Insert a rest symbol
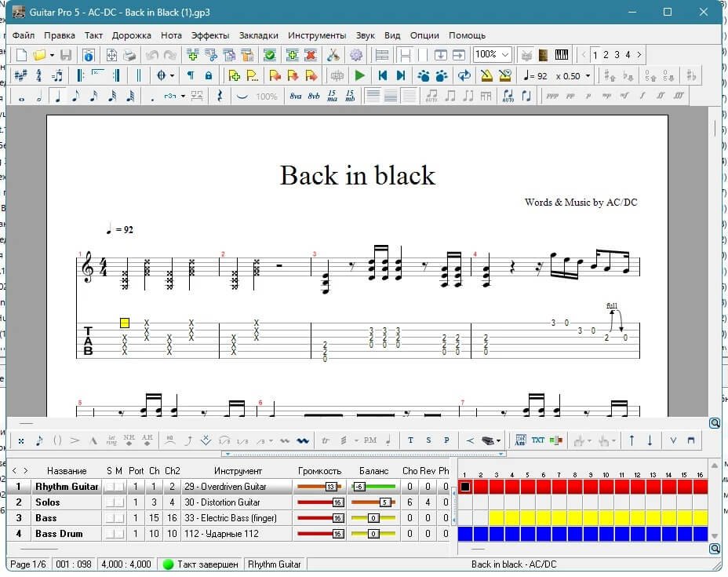Screen dimensions: 728x577 (x=220, y=97)
